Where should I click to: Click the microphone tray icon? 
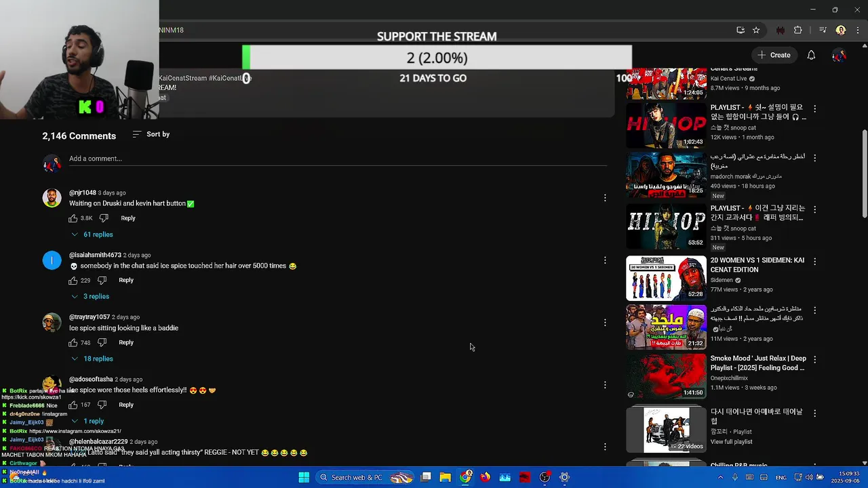[735, 477]
